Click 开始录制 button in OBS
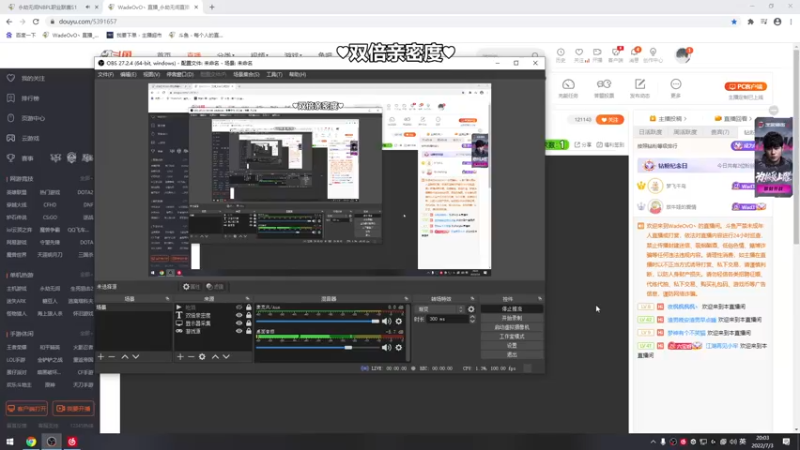 coord(512,318)
